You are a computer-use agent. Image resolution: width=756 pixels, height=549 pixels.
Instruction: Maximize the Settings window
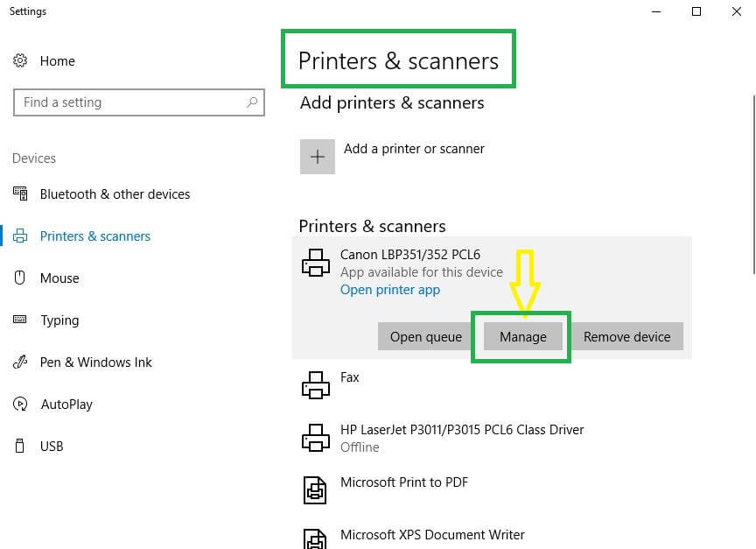[696, 11]
